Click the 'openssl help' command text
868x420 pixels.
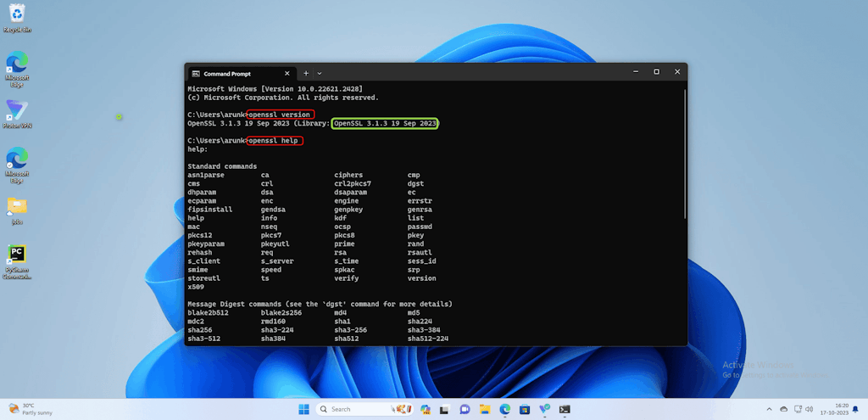pyautogui.click(x=275, y=141)
